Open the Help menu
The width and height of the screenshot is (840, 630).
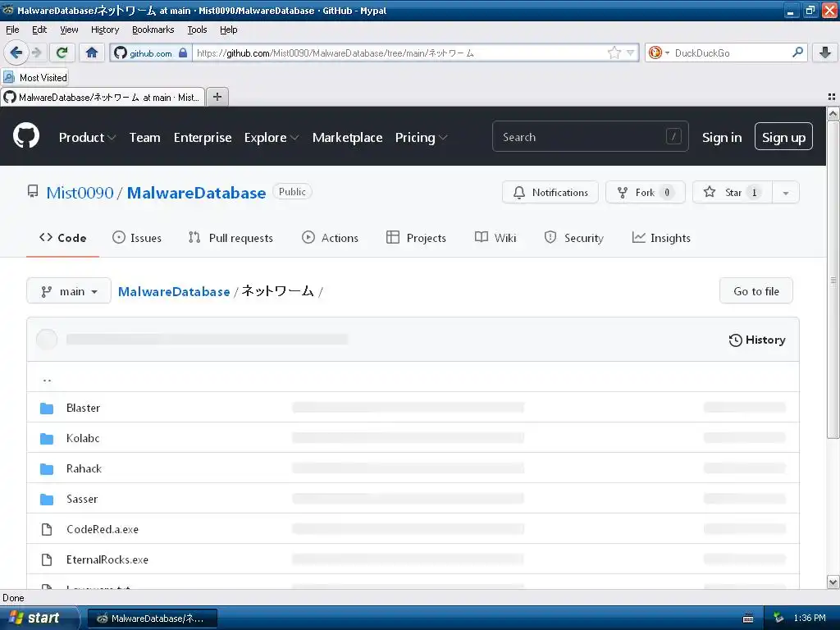[228, 30]
